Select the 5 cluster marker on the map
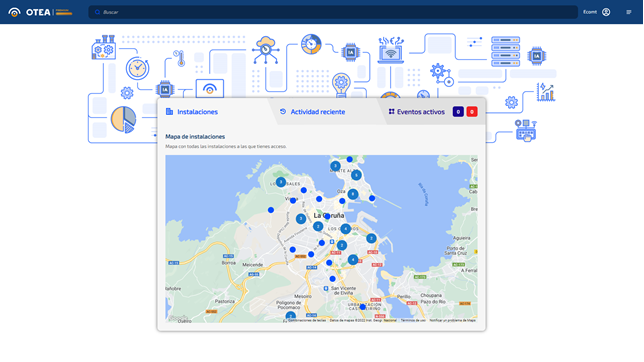Viewport: 644px width, 362px height. pyautogui.click(x=356, y=175)
